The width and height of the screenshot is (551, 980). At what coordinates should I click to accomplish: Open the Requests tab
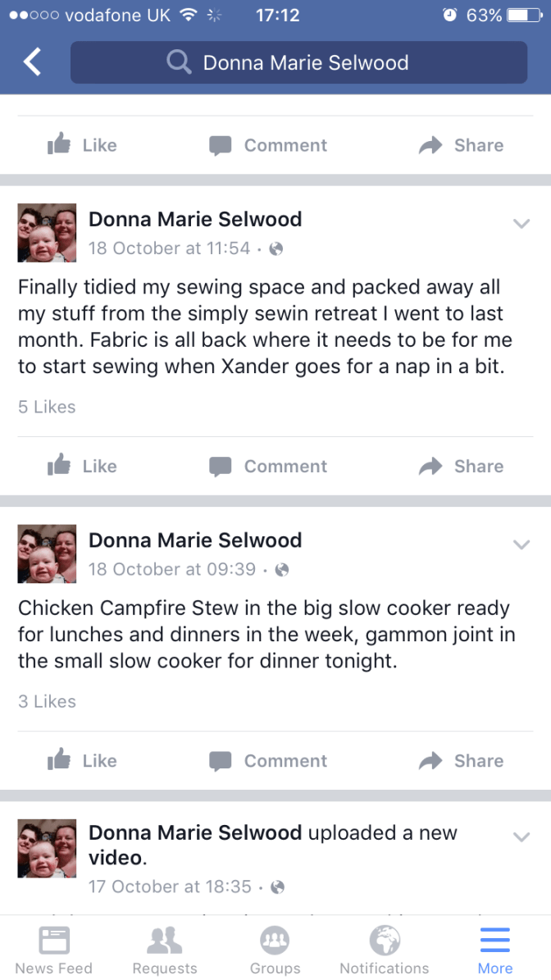(165, 950)
